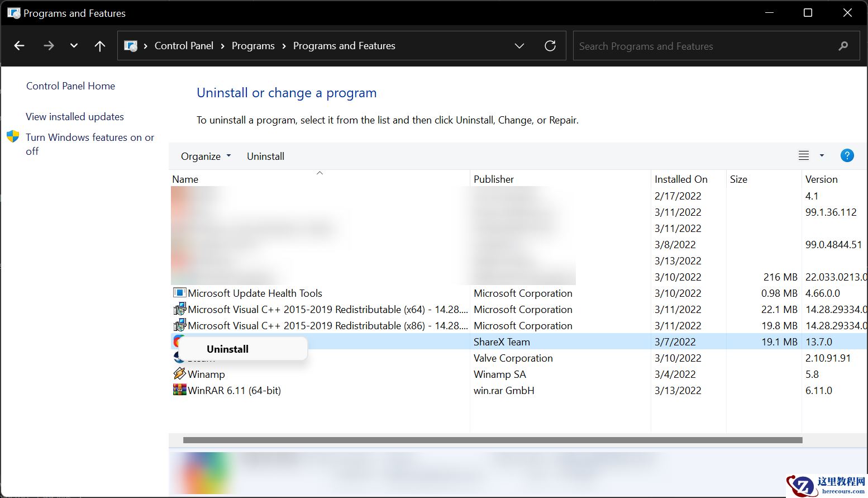The image size is (868, 498).
Task: Open the blue Help question-mark icon
Action: pos(847,155)
